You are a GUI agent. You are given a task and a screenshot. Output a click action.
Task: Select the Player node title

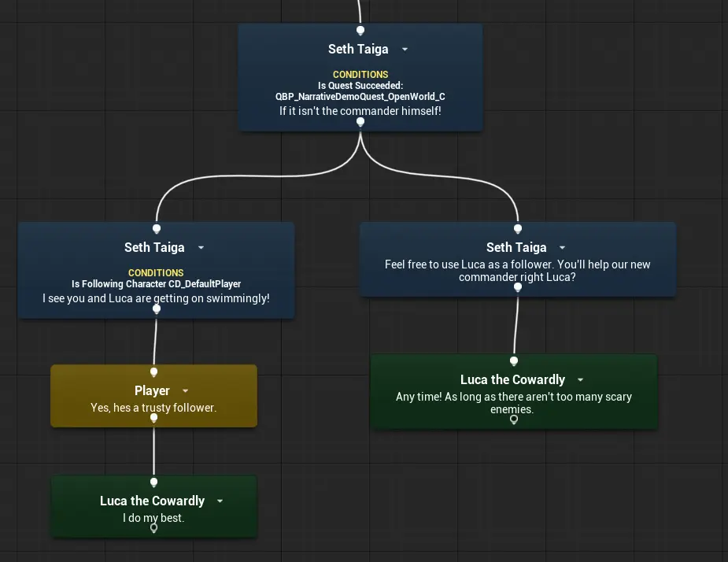pos(152,391)
